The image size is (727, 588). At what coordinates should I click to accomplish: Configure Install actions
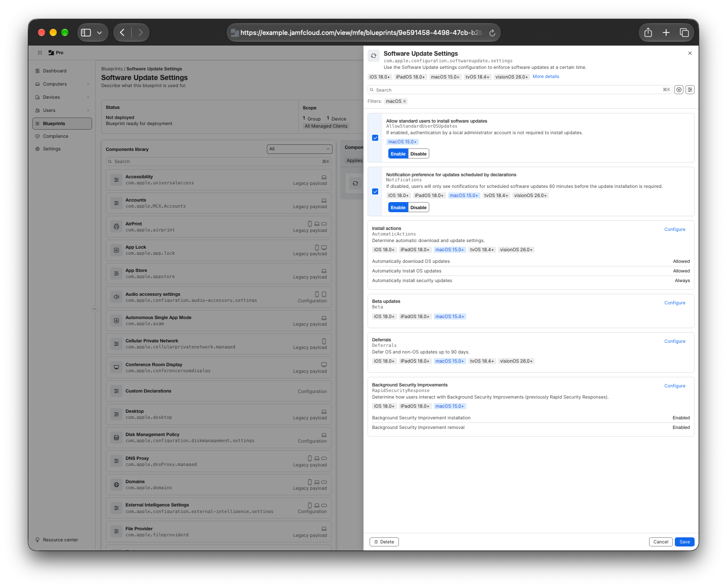(x=675, y=229)
